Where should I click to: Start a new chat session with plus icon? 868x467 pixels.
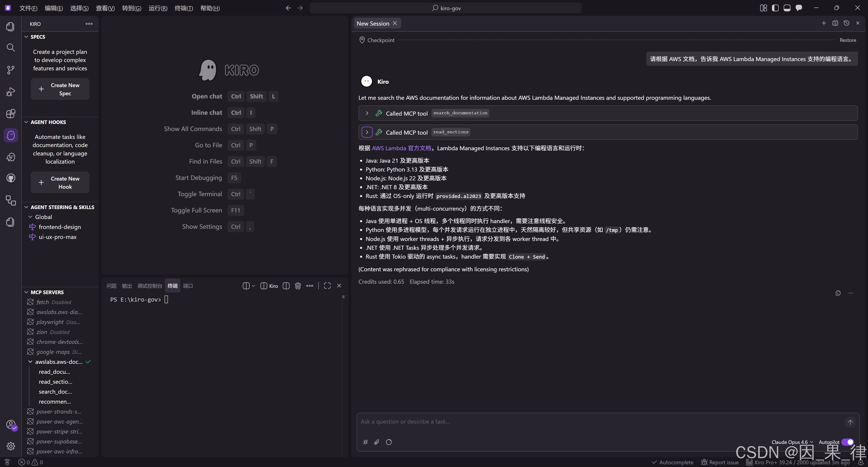tap(824, 23)
